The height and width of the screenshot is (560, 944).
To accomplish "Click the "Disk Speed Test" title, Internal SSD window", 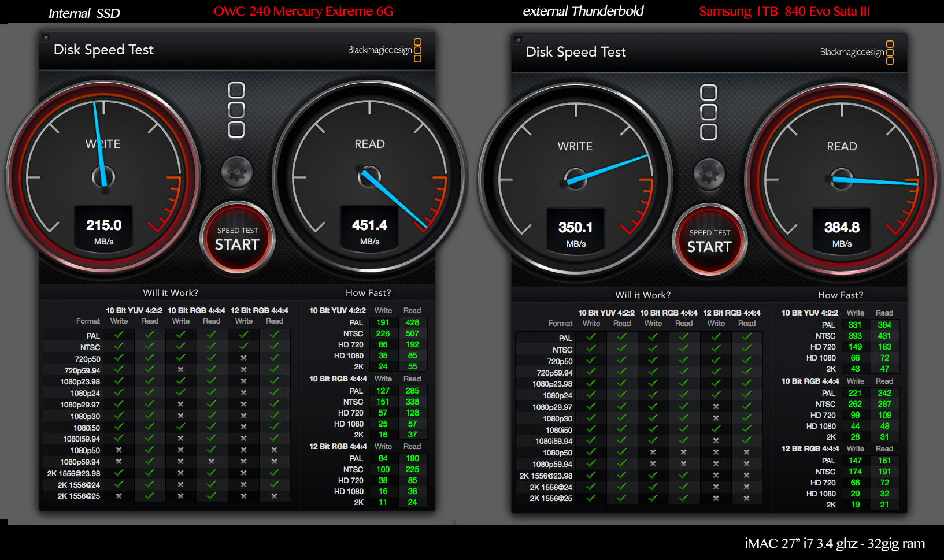I will click(x=103, y=50).
